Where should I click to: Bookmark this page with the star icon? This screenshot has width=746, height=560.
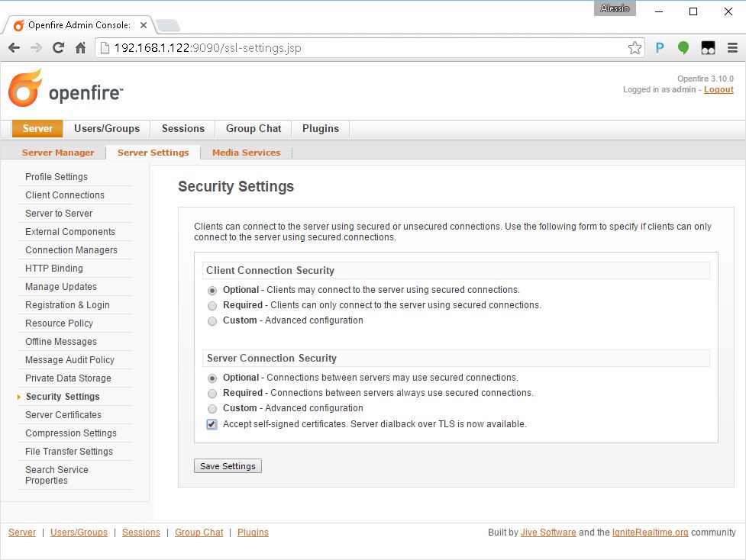point(635,48)
